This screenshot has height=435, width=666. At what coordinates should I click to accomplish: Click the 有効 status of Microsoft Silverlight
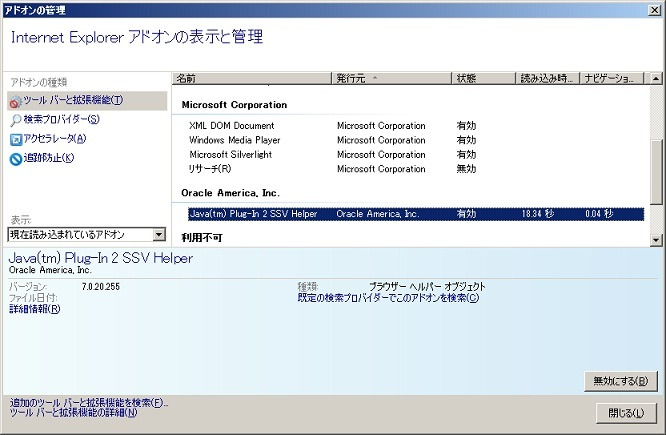coord(466,155)
